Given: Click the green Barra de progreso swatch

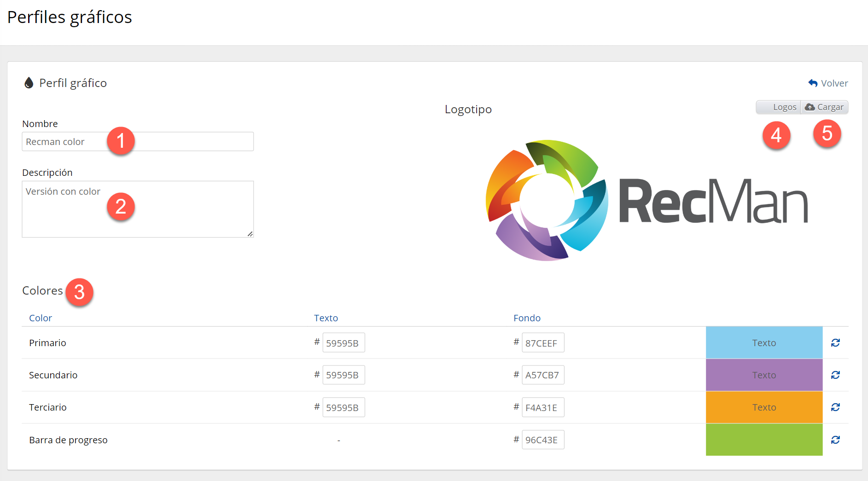Looking at the screenshot, I should coord(764,440).
